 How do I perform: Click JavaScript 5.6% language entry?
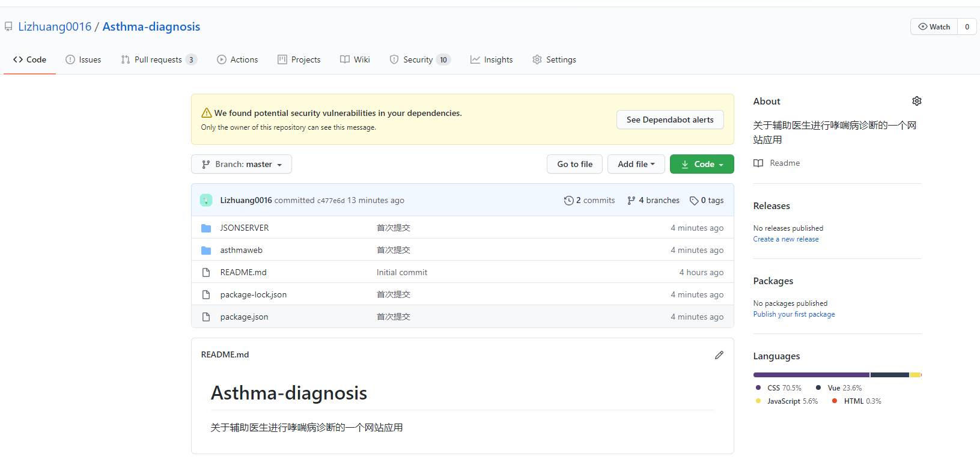[x=787, y=401]
